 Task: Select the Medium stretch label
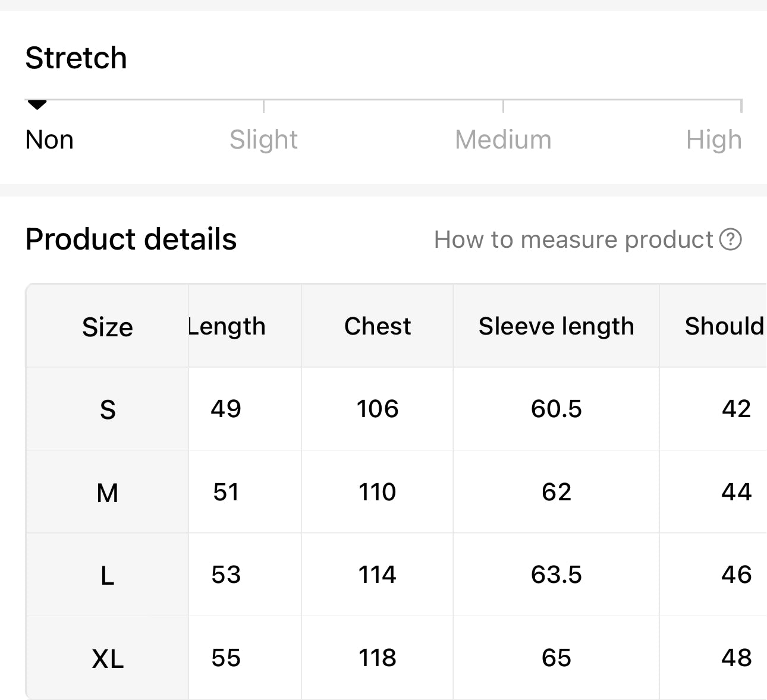tap(503, 140)
